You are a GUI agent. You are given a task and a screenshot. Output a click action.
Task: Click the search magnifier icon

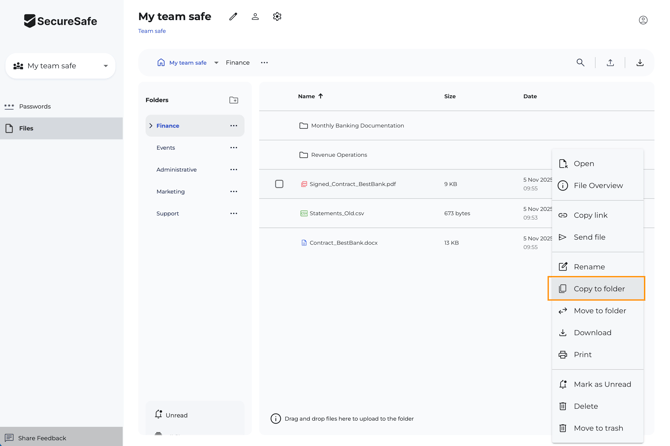coord(580,63)
